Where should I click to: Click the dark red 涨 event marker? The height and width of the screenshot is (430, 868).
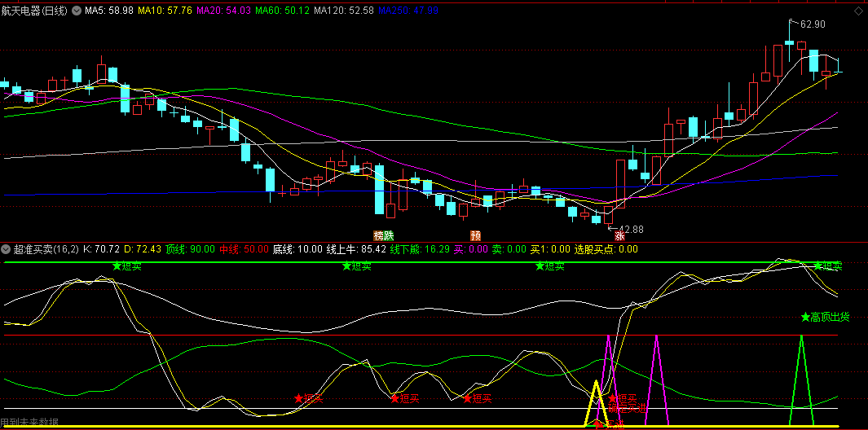pyautogui.click(x=619, y=235)
